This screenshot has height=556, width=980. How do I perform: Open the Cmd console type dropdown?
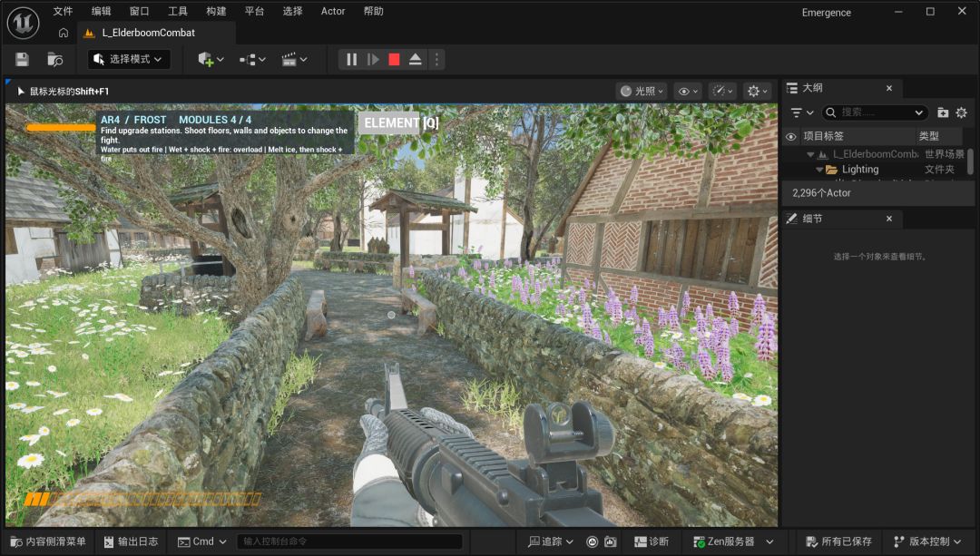tap(201, 541)
